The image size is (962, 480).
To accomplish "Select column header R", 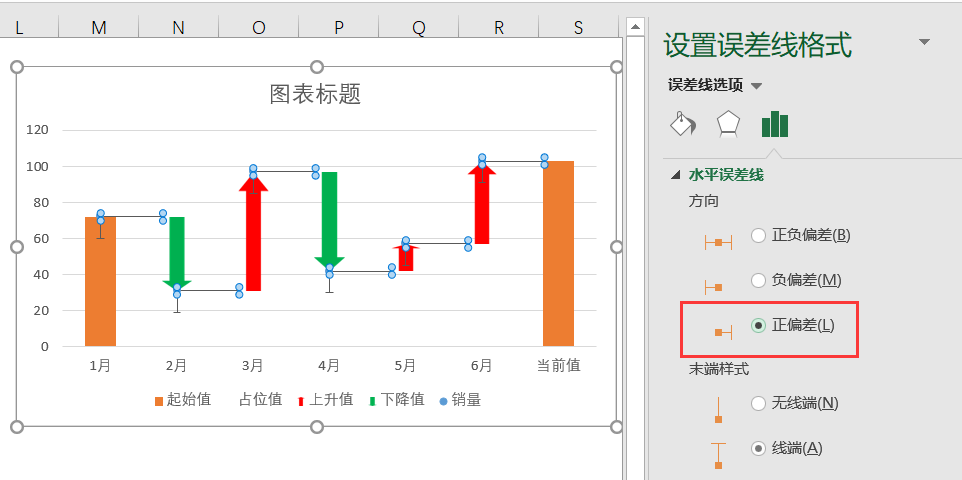I will click(499, 27).
